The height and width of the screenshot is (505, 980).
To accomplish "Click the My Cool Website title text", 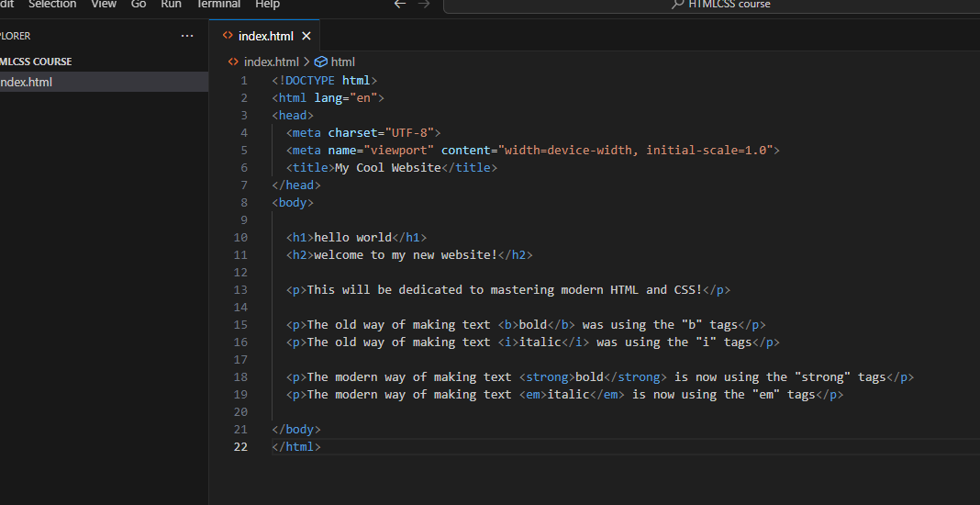I will click(x=388, y=168).
